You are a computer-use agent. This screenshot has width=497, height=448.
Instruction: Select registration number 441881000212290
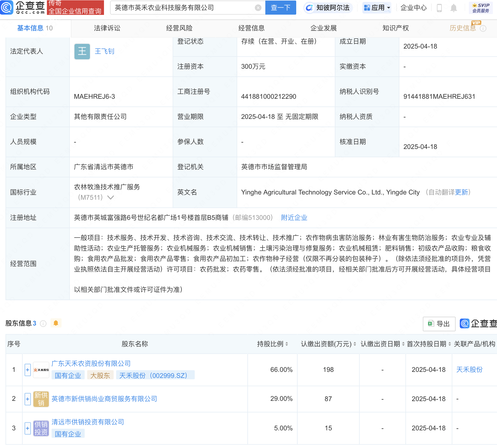tap(268, 97)
